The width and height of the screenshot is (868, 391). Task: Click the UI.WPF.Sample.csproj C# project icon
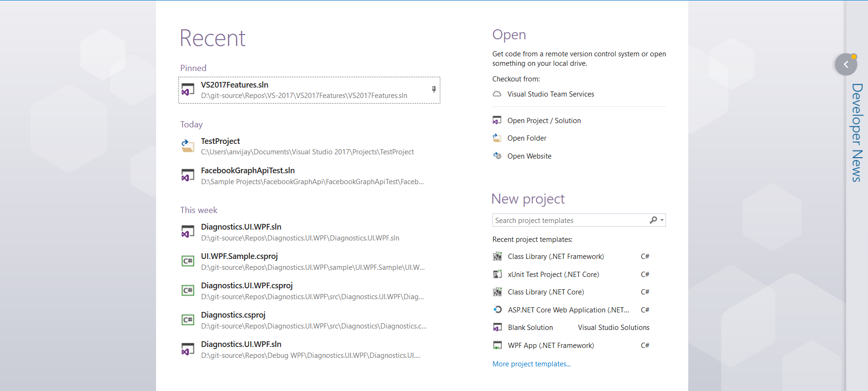click(188, 261)
